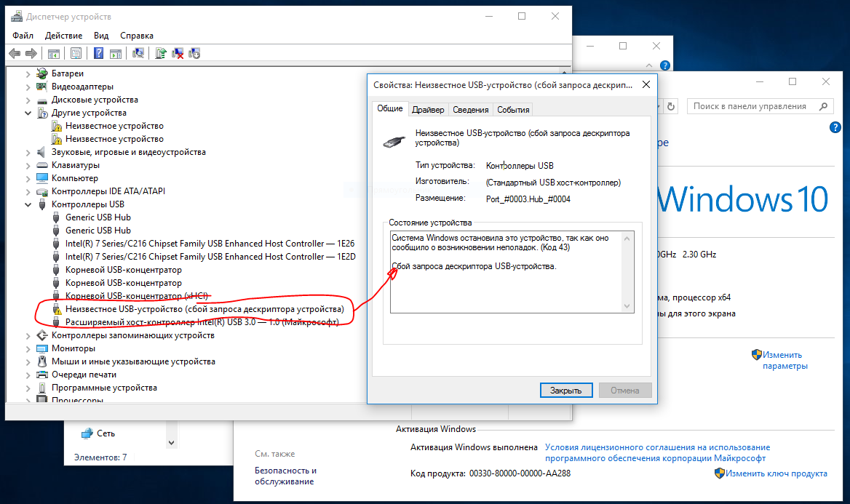Click the Изменить ключ продукта link

click(776, 473)
